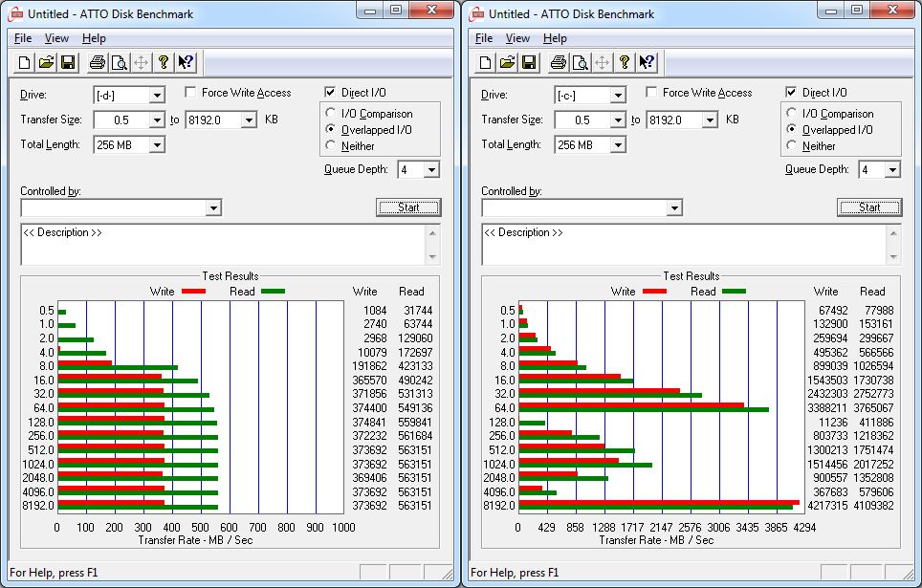The height and width of the screenshot is (588, 922).
Task: Context help pointer icon in right window
Action: [647, 62]
